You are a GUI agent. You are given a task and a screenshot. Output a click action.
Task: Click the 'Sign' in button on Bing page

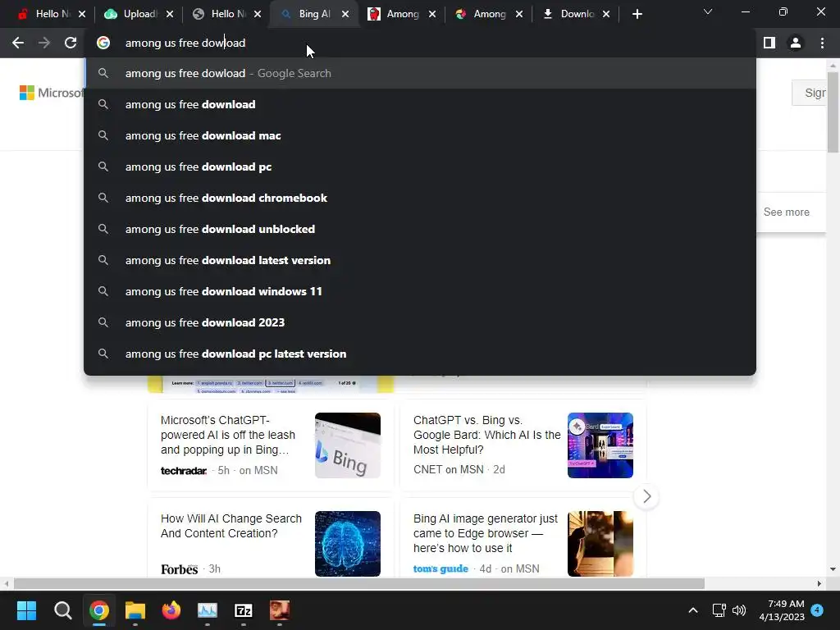click(x=810, y=93)
